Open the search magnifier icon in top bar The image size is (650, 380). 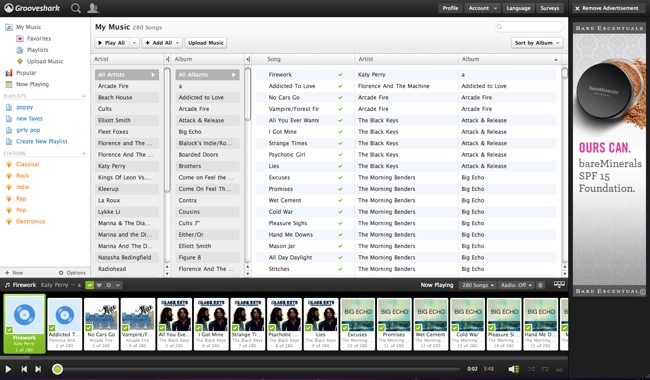coord(75,8)
